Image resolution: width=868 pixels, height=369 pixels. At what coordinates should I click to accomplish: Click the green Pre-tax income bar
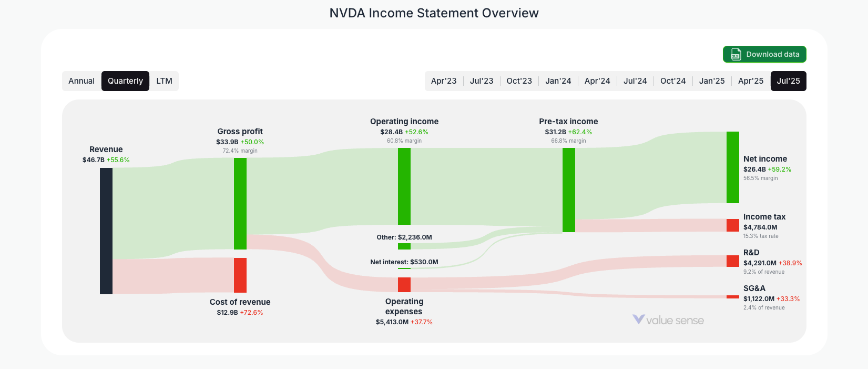[569, 190]
